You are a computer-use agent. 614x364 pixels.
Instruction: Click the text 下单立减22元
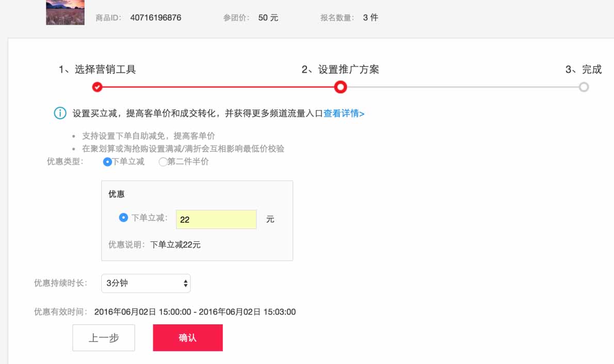[175, 244]
